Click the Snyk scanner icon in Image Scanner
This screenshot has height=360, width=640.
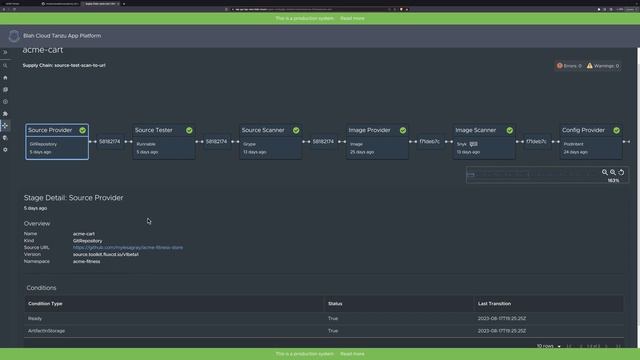tap(473, 144)
